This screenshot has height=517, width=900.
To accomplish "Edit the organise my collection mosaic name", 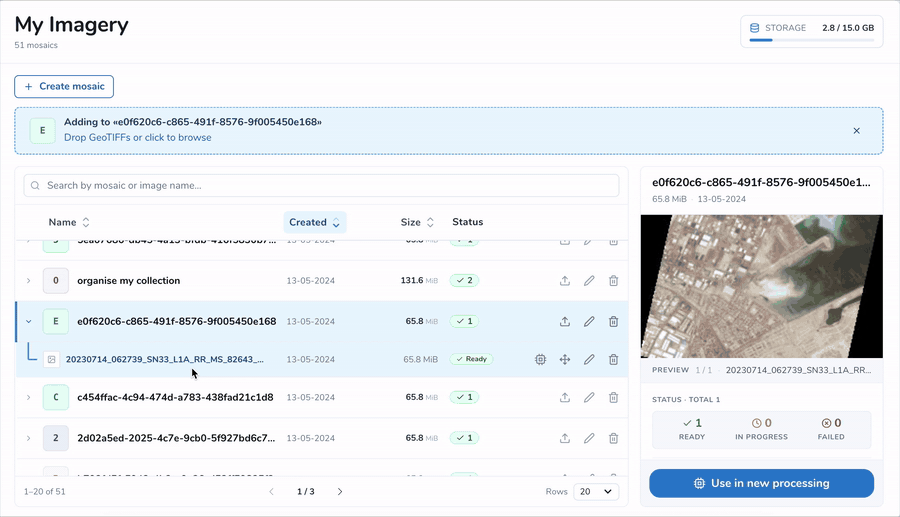I will [x=589, y=281].
